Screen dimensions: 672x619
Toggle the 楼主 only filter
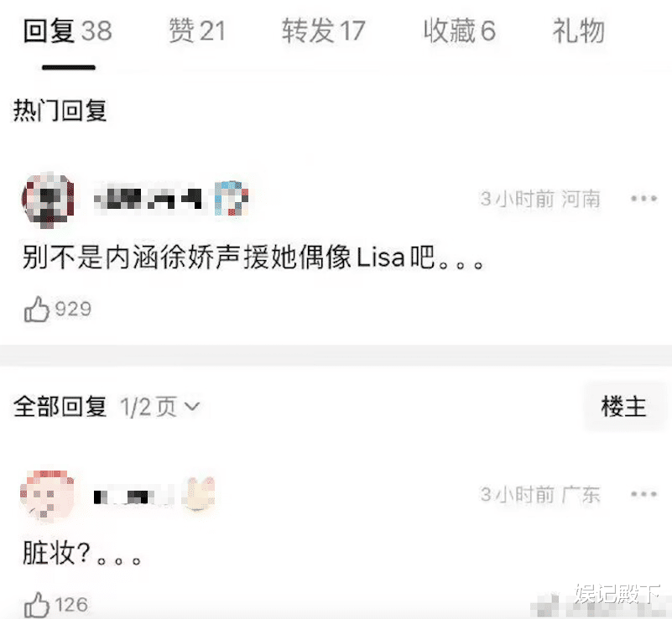click(x=623, y=407)
